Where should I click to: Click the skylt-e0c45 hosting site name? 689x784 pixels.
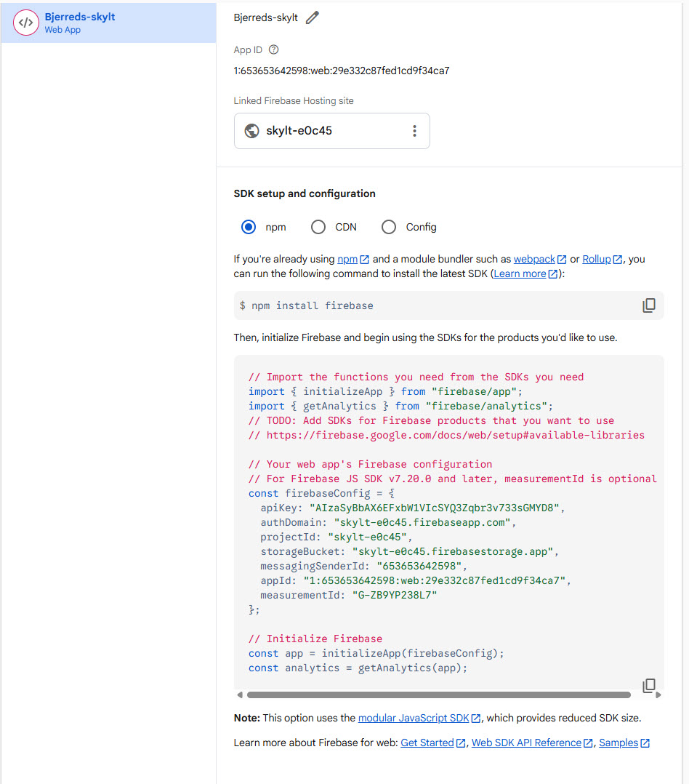299,131
